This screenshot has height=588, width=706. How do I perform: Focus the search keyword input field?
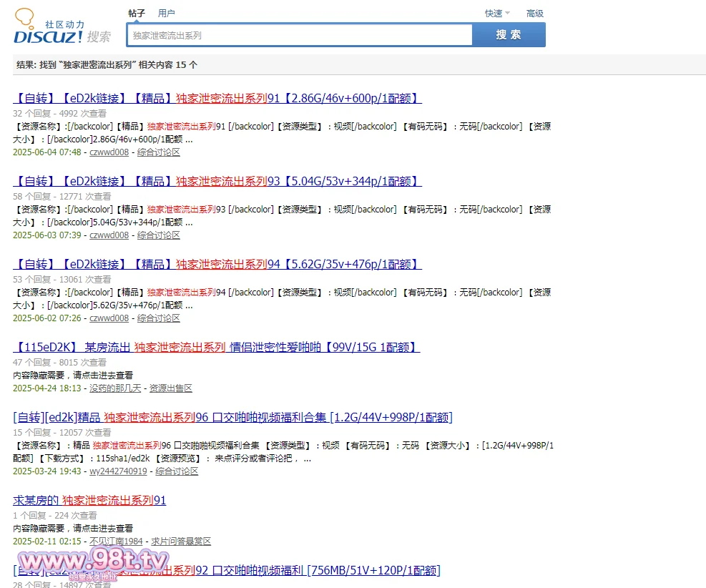pyautogui.click(x=299, y=35)
